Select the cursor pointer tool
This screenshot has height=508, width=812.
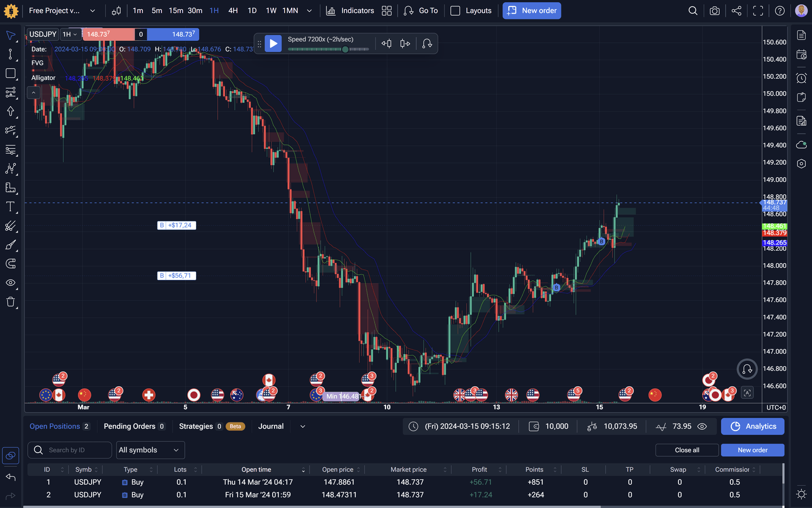[x=10, y=36]
